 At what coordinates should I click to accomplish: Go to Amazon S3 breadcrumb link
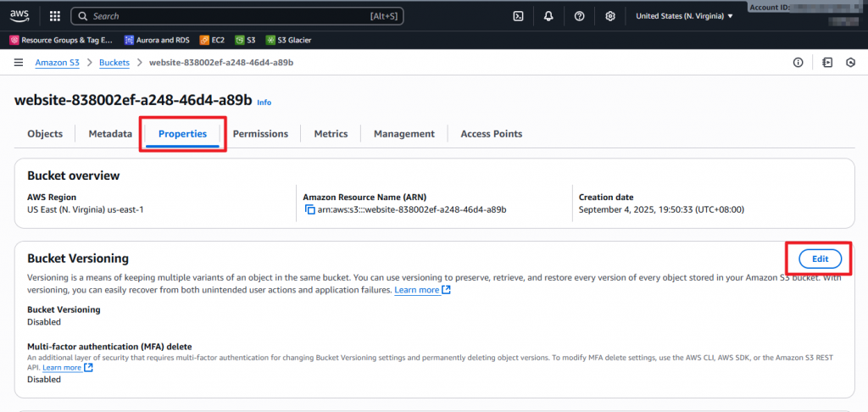coord(58,63)
